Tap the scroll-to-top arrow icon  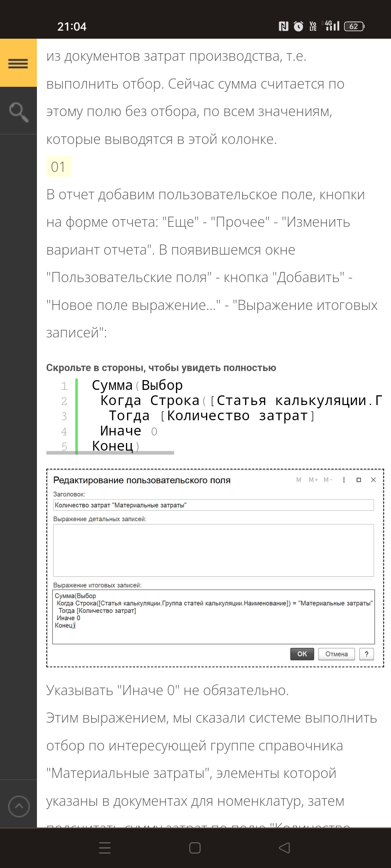[18, 806]
